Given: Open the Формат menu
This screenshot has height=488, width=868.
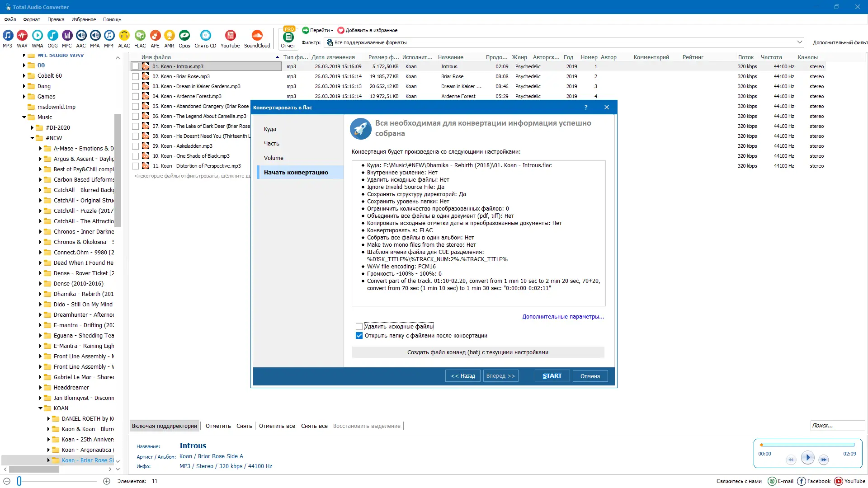Looking at the screenshot, I should 32,19.
